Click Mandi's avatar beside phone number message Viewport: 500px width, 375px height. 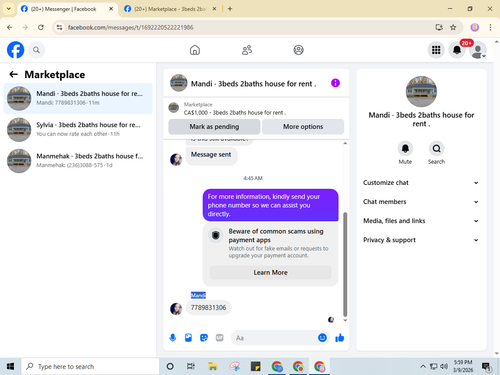coord(176,309)
